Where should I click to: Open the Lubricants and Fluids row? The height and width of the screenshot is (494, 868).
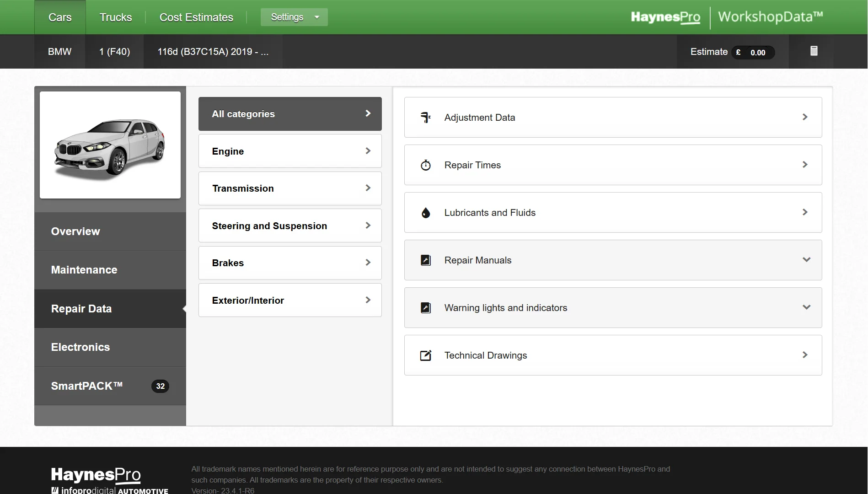(x=613, y=213)
